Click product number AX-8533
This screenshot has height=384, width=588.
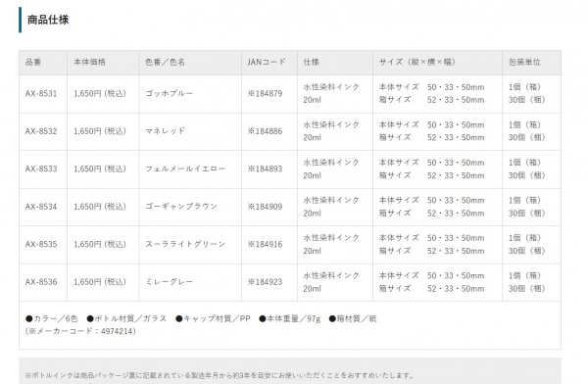coord(41,168)
